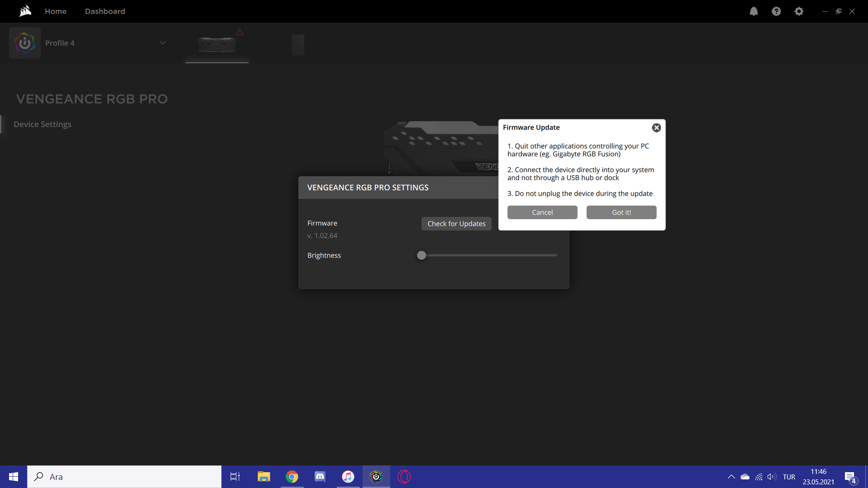Close the Firmware Update popup
This screenshot has width=868, height=488.
coord(656,128)
